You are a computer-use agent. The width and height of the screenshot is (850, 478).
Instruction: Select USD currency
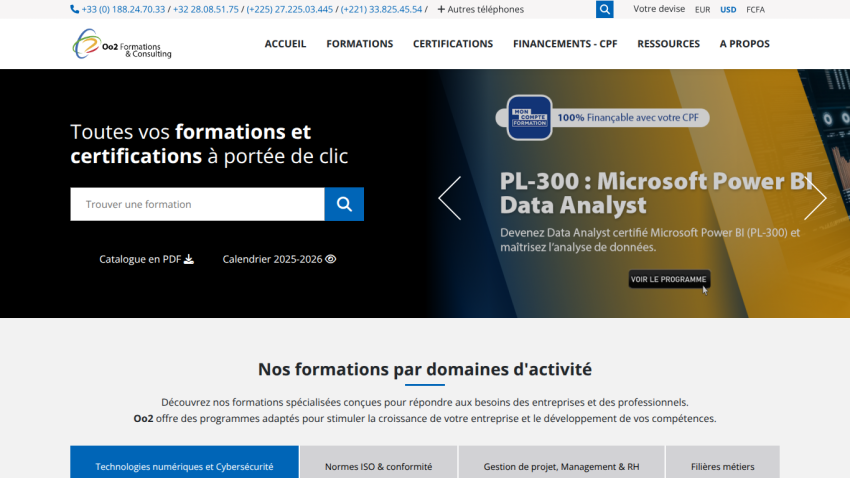coord(728,10)
